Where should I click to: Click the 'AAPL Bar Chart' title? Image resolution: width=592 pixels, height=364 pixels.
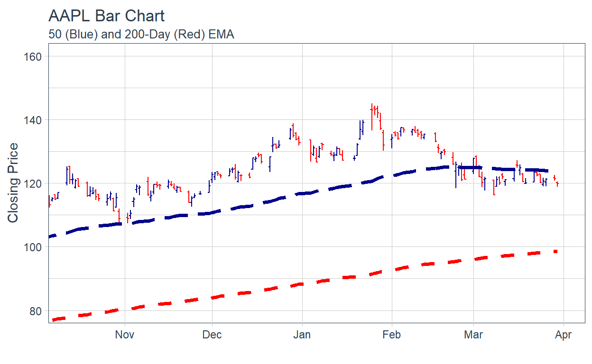point(106,16)
